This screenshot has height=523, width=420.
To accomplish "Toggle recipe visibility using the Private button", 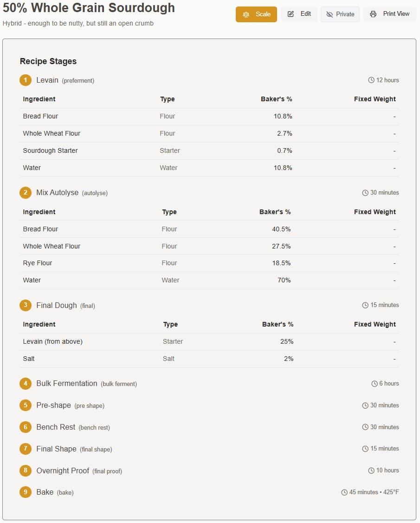I will point(340,14).
